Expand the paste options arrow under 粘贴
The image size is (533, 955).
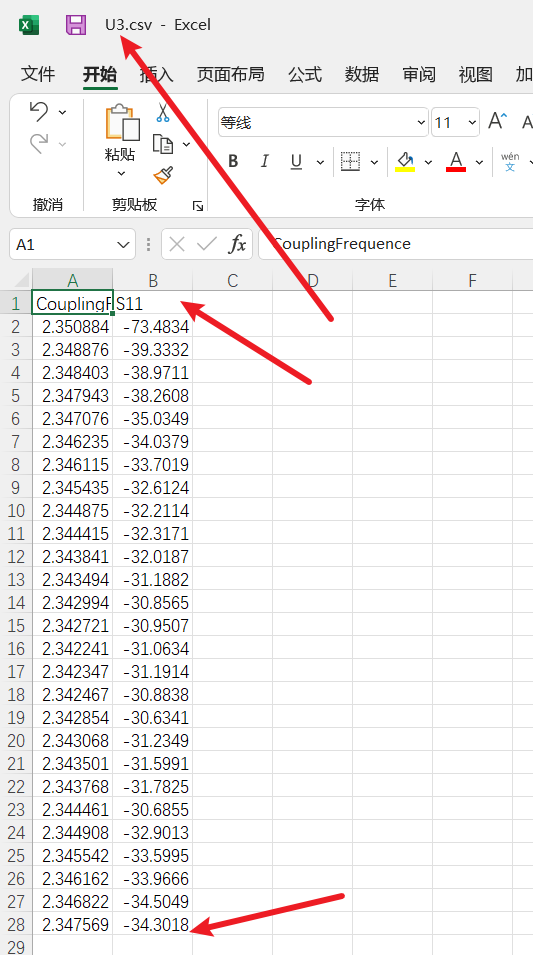pyautogui.click(x=121, y=174)
